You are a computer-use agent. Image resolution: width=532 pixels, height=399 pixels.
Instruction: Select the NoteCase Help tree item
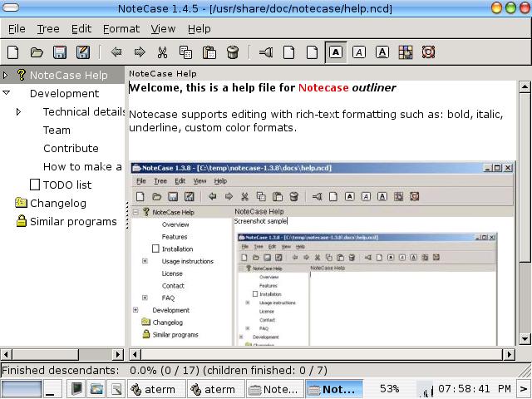click(x=68, y=75)
